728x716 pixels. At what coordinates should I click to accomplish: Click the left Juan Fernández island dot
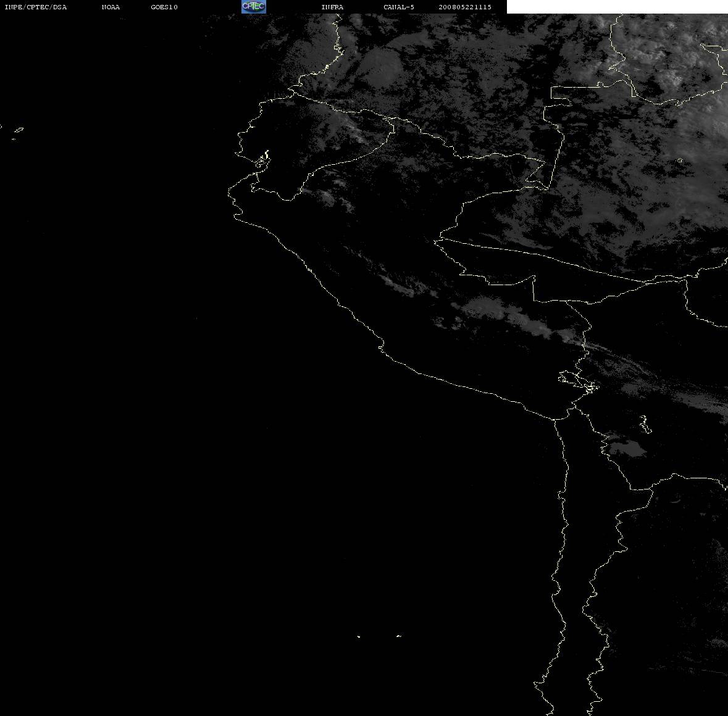click(x=359, y=636)
